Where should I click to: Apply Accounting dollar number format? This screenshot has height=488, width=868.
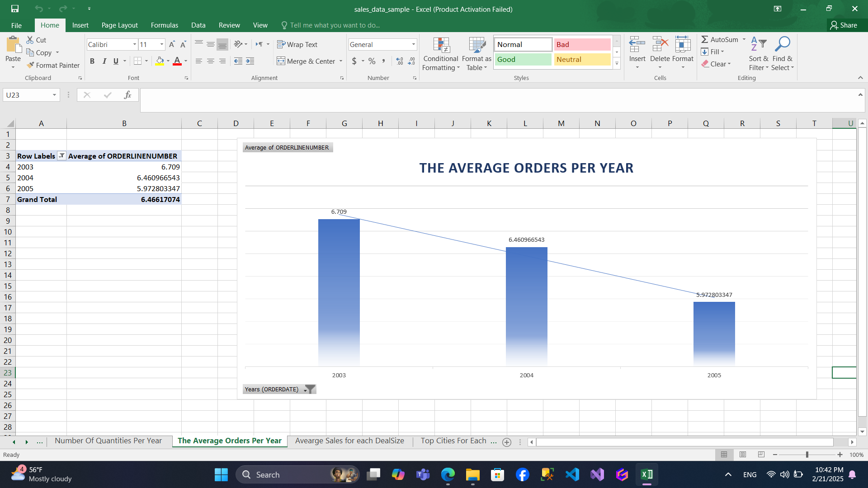pos(354,61)
